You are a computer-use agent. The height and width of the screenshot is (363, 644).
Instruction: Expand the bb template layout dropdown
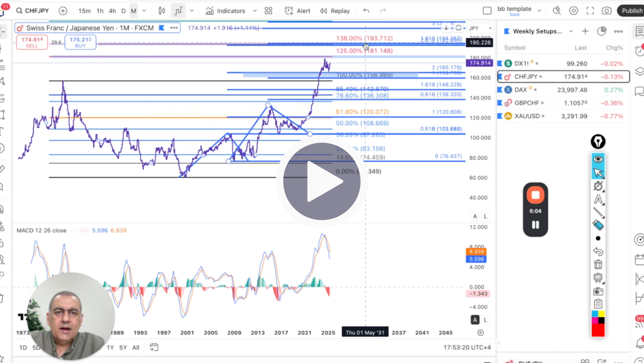[540, 11]
